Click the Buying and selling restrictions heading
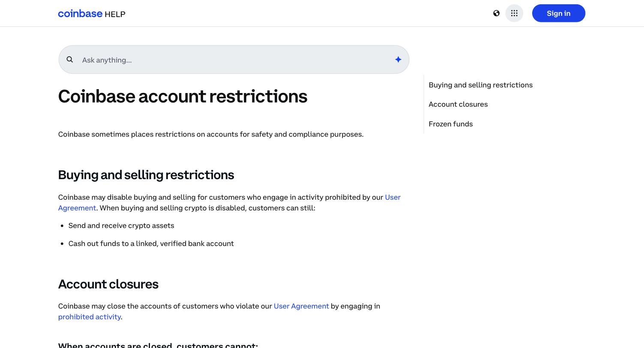644x348 pixels. pyautogui.click(x=146, y=175)
